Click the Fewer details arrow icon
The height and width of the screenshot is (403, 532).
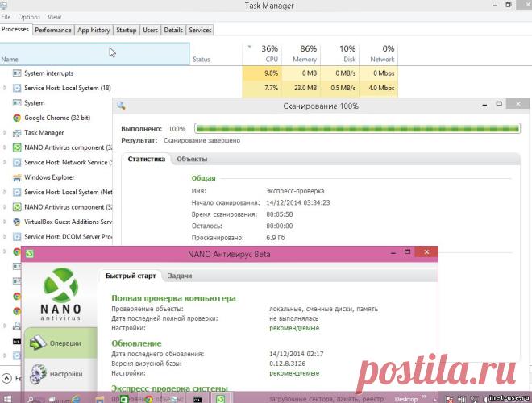(x=6, y=377)
